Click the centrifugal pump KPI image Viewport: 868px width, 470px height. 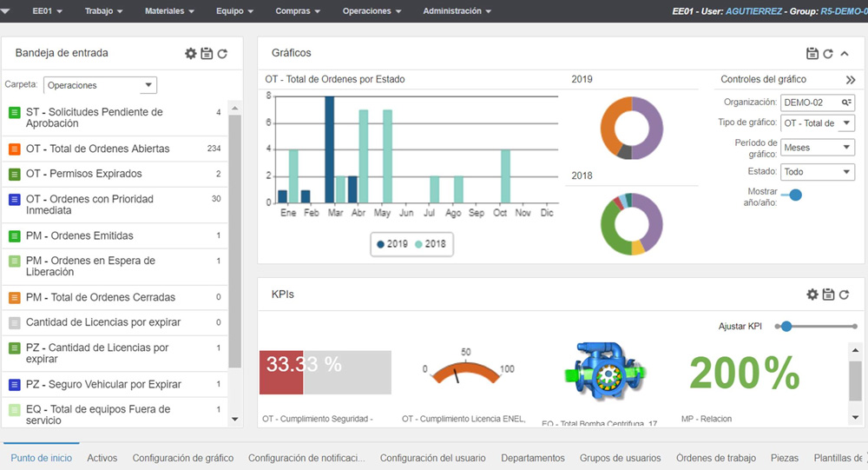pos(605,371)
